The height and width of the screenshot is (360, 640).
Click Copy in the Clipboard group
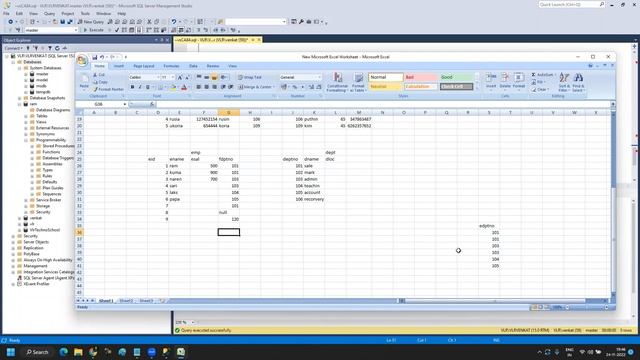point(100,82)
